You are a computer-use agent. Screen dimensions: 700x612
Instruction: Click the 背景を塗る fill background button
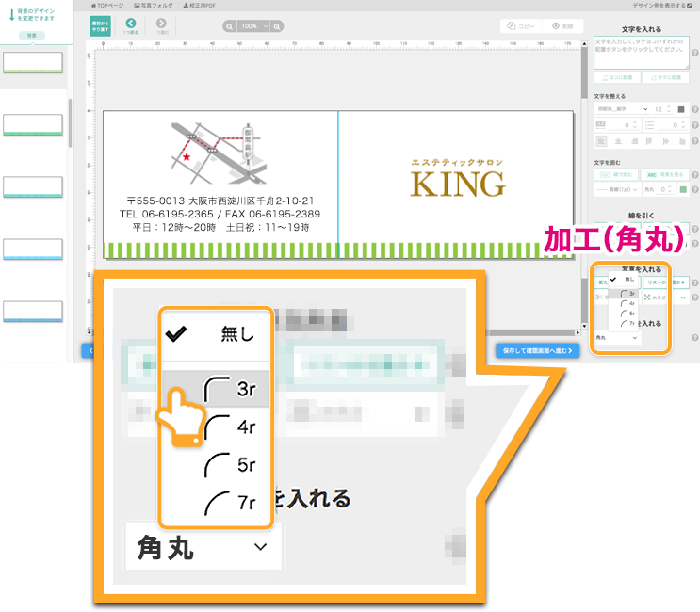tap(665, 175)
